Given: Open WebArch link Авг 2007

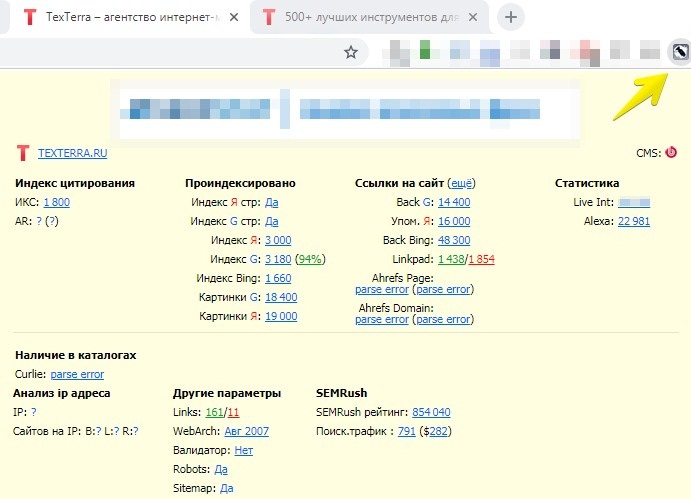Looking at the screenshot, I should (246, 431).
